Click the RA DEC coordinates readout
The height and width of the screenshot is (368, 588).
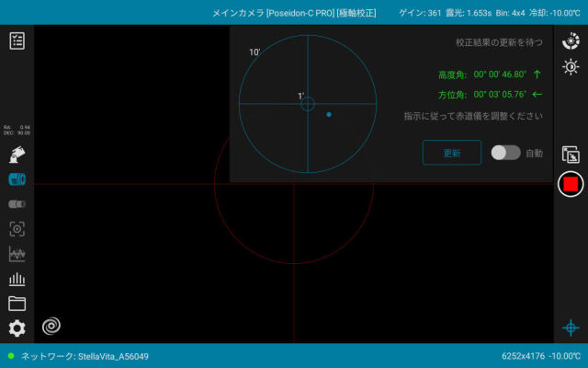click(17, 131)
